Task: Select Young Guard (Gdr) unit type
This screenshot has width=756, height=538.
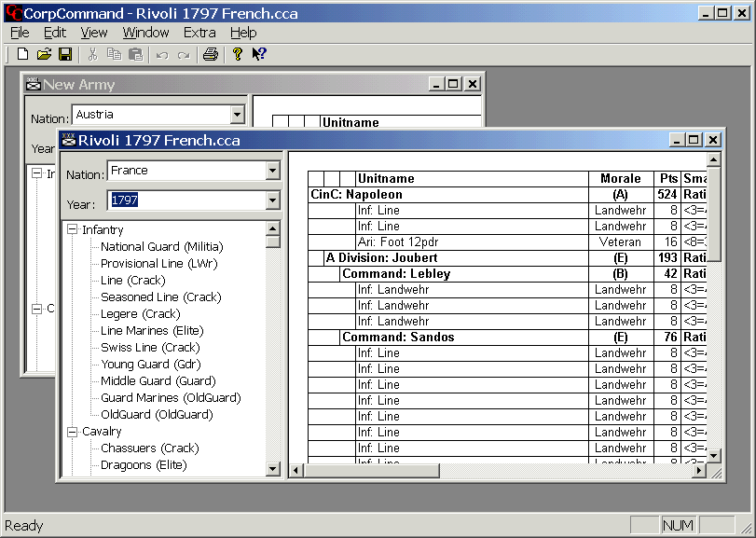Action: [x=150, y=365]
